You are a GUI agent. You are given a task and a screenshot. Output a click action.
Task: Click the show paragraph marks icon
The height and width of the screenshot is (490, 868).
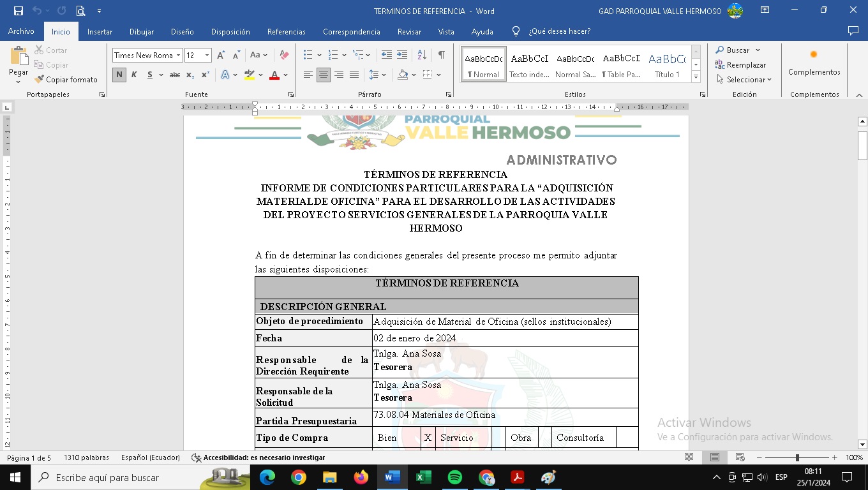[441, 56]
